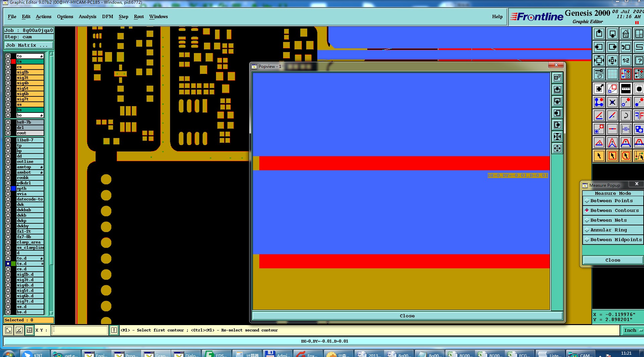Click Close button in Measure Popup
Screen dimensions: 644x357
point(613,260)
